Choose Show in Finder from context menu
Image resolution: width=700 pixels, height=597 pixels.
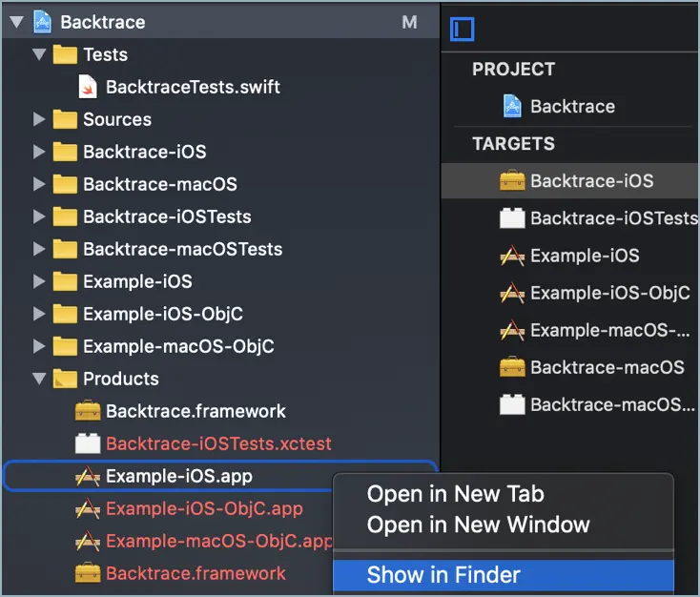[443, 575]
